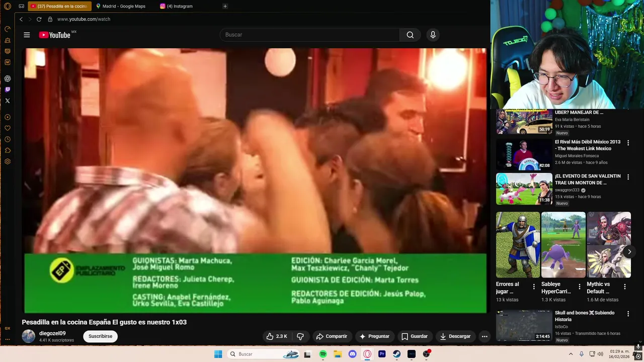
Task: Like the video (2.3 K)
Action: coord(277,336)
